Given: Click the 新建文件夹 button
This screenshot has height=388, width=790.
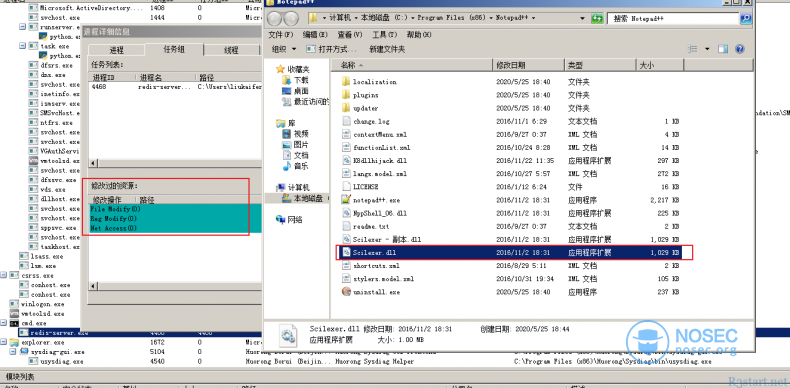Looking at the screenshot, I should coord(387,49).
